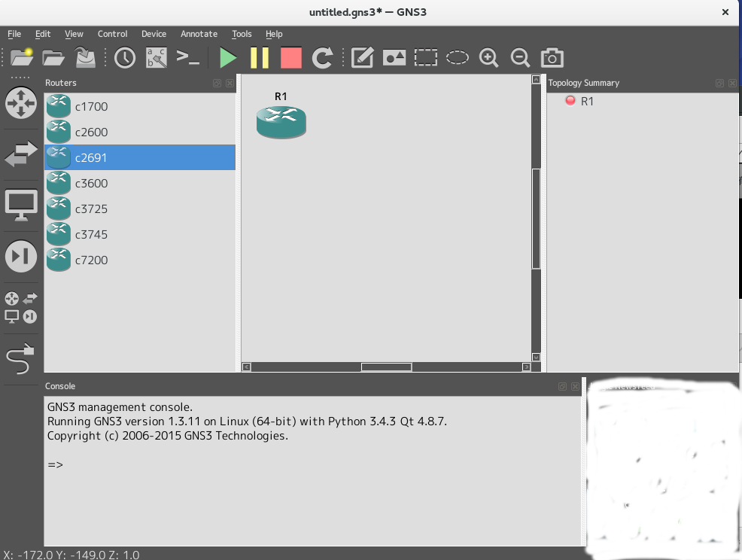Open the Control menu
Viewport: 742px width, 560px height.
tap(113, 34)
